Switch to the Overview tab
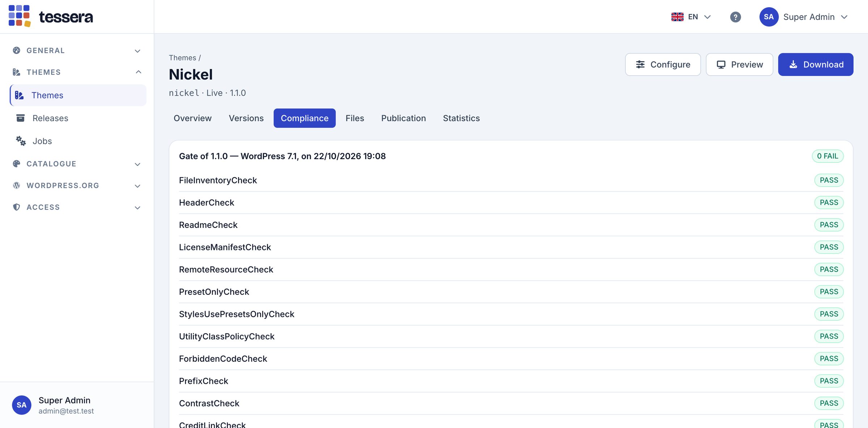The height and width of the screenshot is (428, 868). [x=192, y=118]
